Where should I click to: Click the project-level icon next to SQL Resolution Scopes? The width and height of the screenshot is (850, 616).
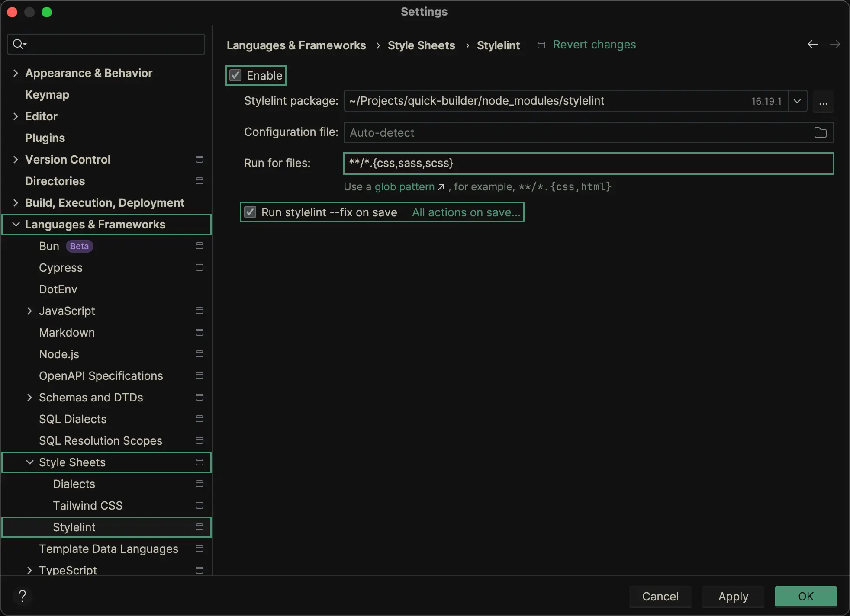[x=200, y=440]
